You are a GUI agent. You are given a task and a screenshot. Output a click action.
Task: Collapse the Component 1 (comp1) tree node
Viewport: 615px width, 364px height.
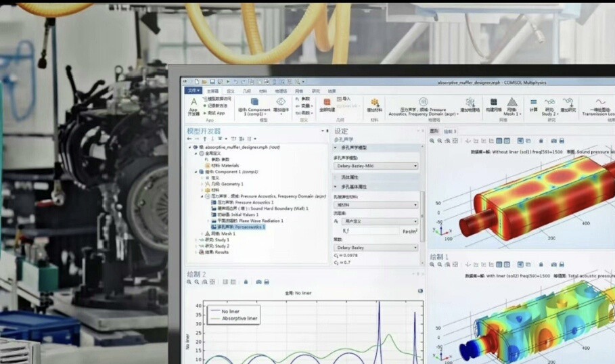[196, 172]
